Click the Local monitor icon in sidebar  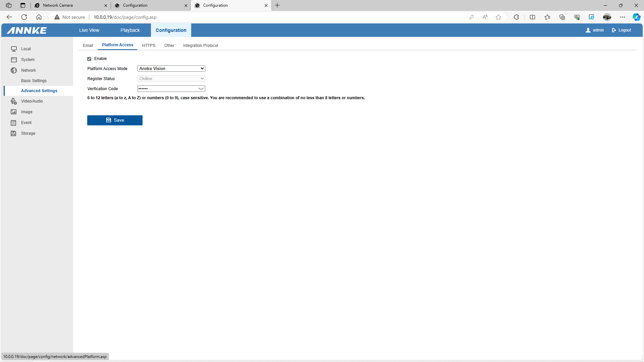(14, 49)
